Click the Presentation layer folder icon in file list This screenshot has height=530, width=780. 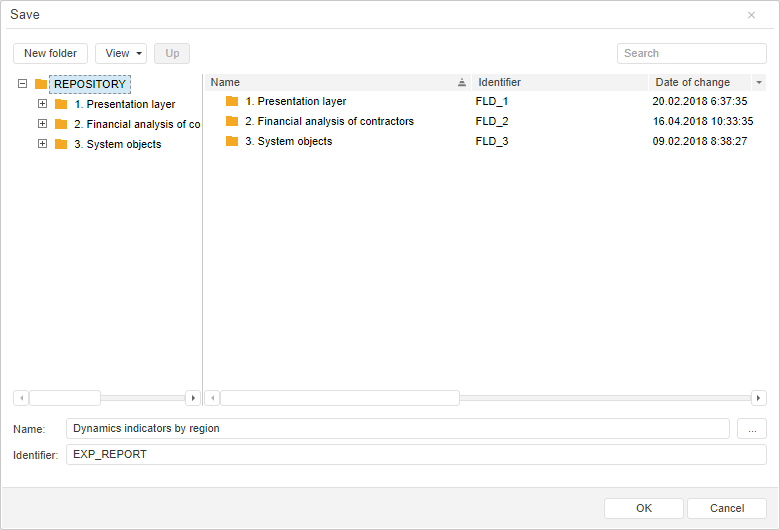232,101
